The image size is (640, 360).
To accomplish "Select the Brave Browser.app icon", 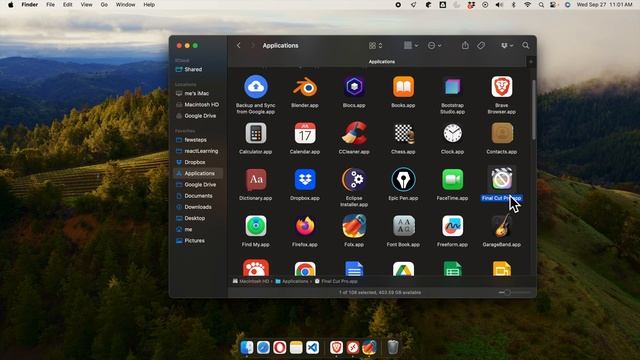I will coord(502,87).
